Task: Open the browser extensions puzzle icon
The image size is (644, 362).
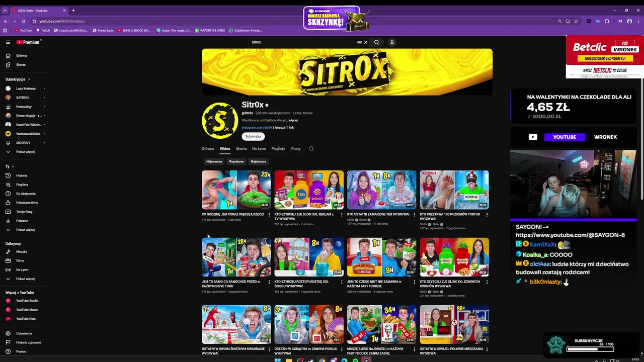Action: click(x=607, y=21)
